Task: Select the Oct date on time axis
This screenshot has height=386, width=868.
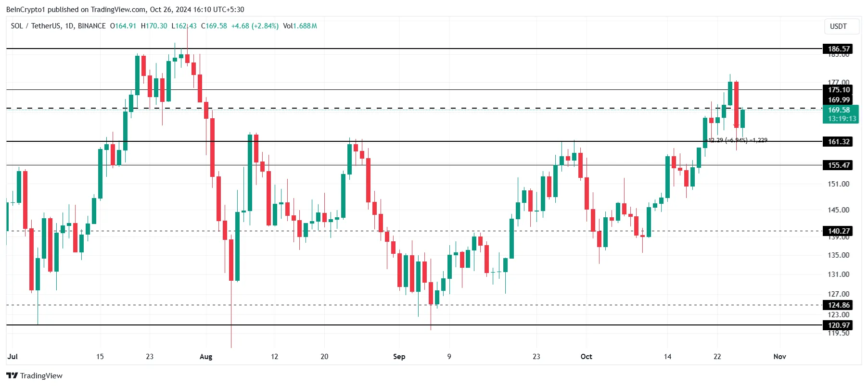Action: pyautogui.click(x=587, y=357)
